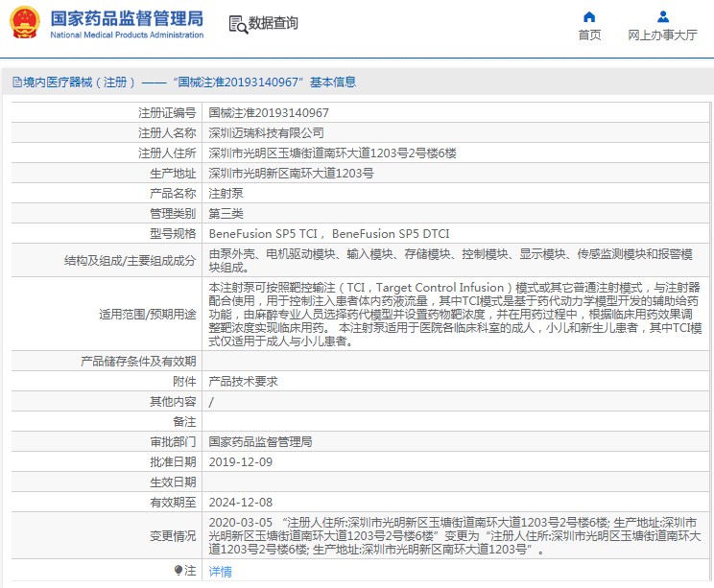
Task: Click the 详情 details link
Action: click(221, 571)
